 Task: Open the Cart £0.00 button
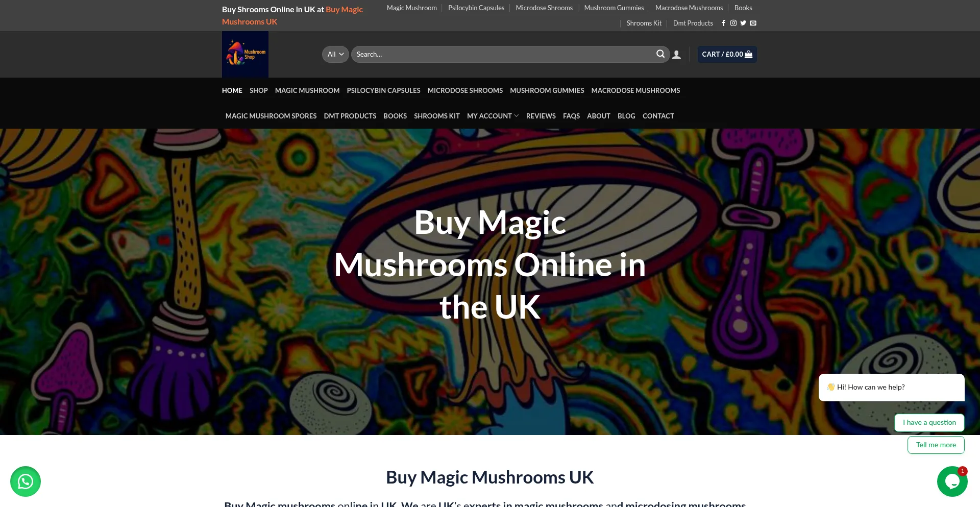[727, 54]
